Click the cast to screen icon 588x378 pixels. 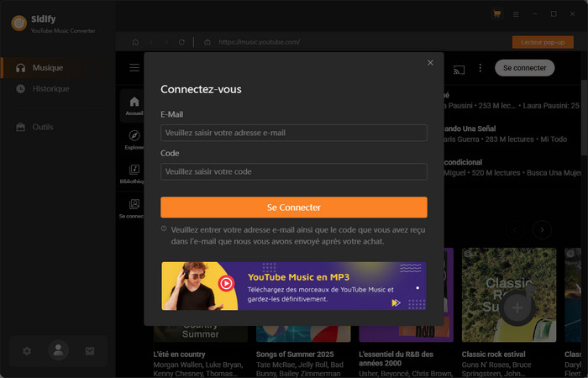point(459,68)
